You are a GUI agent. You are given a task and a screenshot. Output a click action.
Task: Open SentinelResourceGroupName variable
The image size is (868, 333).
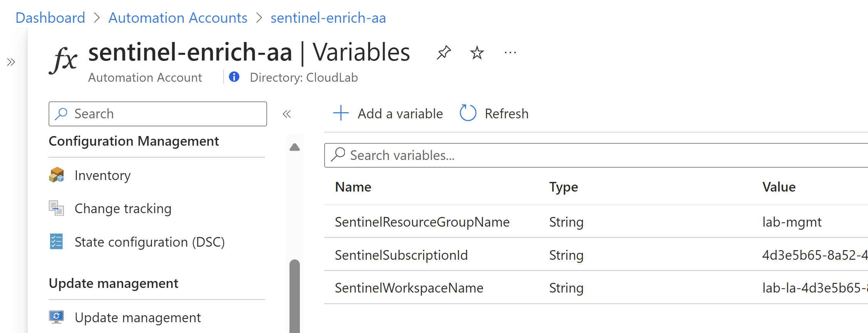[x=422, y=222]
